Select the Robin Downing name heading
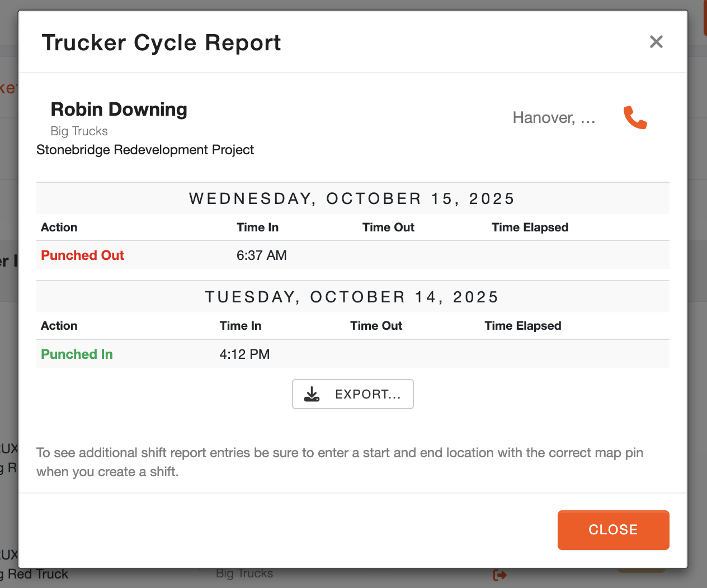 [x=119, y=110]
